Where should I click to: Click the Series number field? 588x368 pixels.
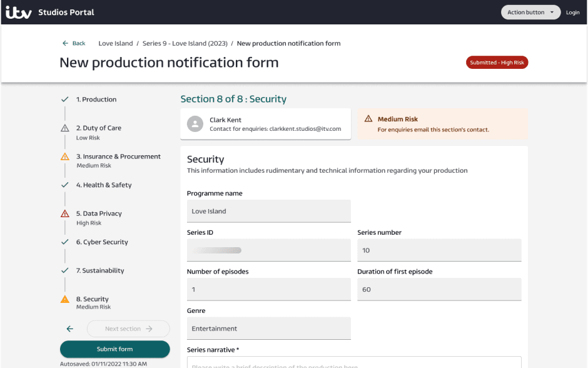pos(439,250)
